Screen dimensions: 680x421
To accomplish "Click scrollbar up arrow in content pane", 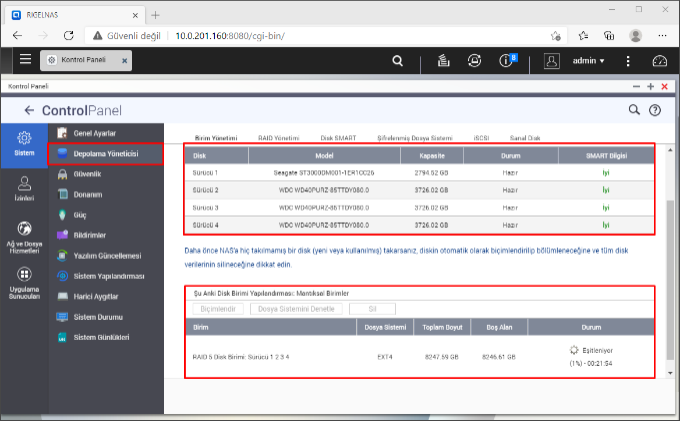I will [670, 150].
